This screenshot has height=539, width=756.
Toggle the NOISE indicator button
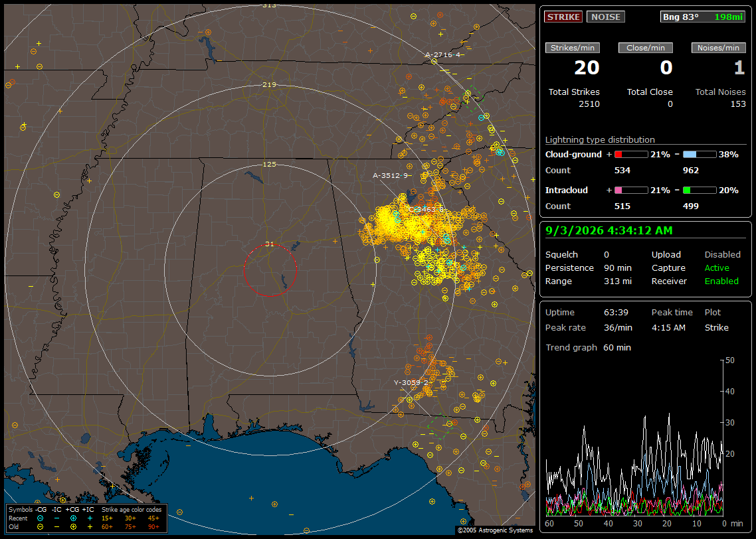click(606, 17)
